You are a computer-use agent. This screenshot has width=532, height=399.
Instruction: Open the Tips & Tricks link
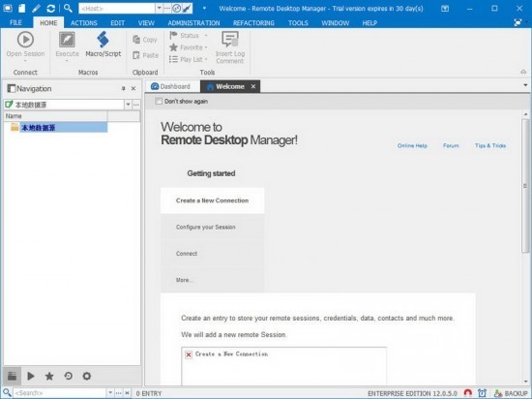click(x=490, y=145)
